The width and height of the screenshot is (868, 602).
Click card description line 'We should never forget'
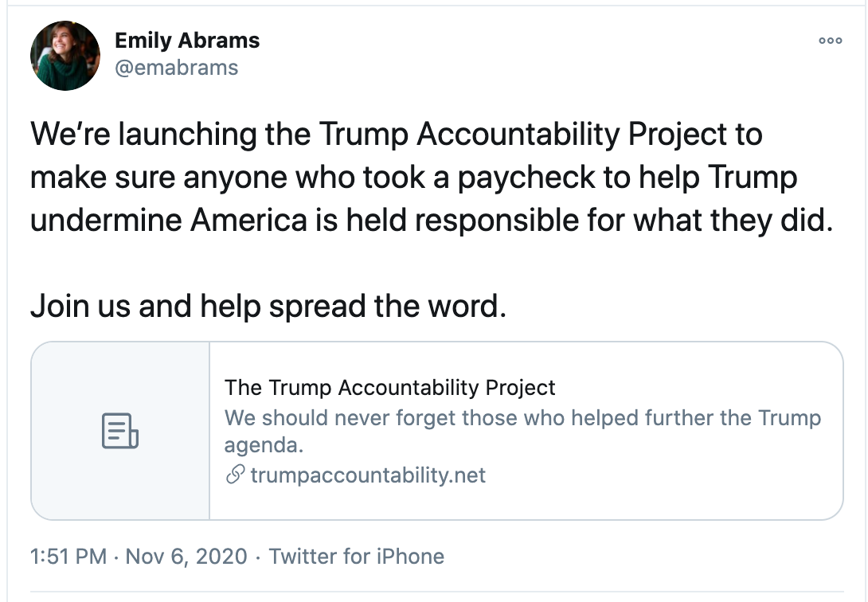tap(522, 418)
